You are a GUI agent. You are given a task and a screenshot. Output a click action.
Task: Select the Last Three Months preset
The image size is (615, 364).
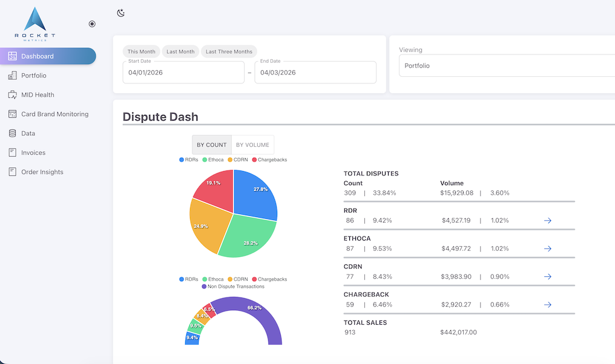[x=229, y=52]
